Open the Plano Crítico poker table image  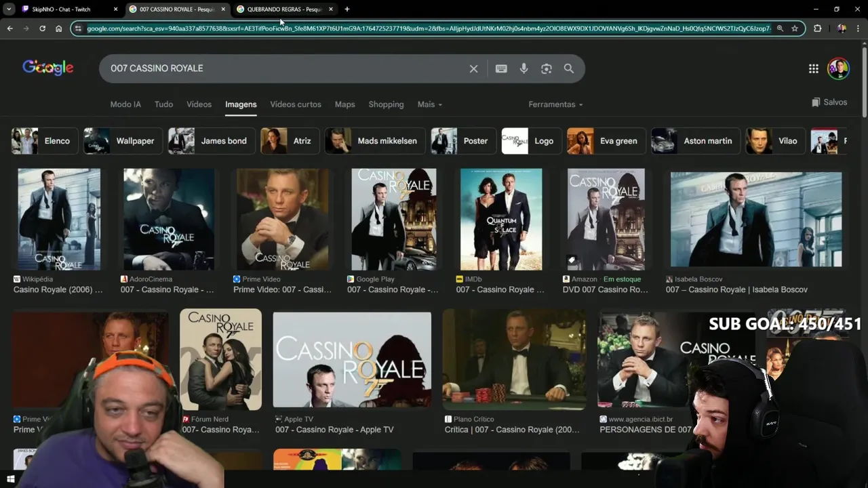tap(513, 359)
